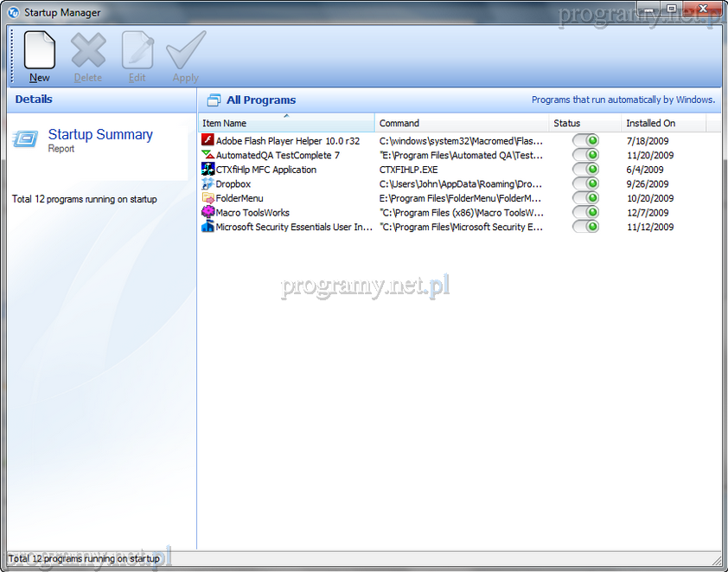Click the Delete X toolbar icon
The image size is (728, 572).
[87, 50]
